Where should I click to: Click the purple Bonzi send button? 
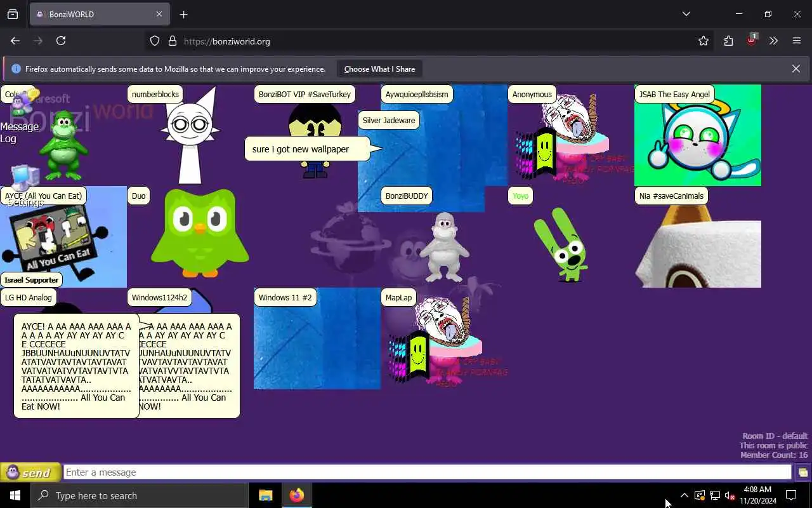pos(30,472)
